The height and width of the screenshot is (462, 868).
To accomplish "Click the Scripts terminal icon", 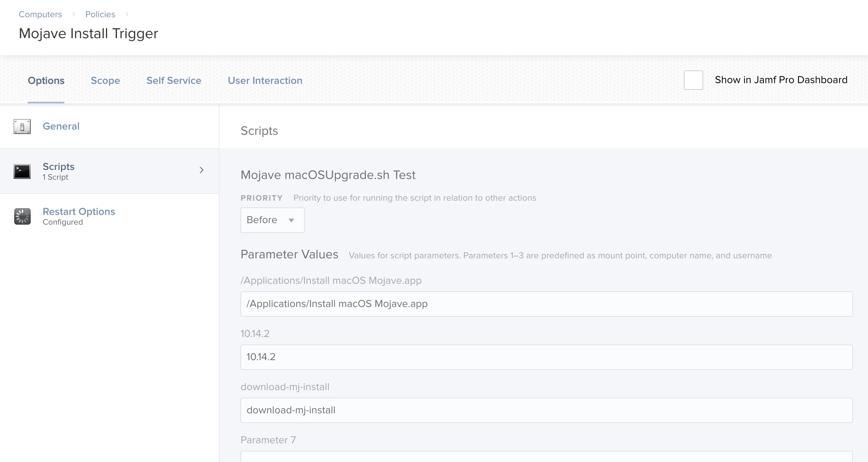I will [22, 171].
